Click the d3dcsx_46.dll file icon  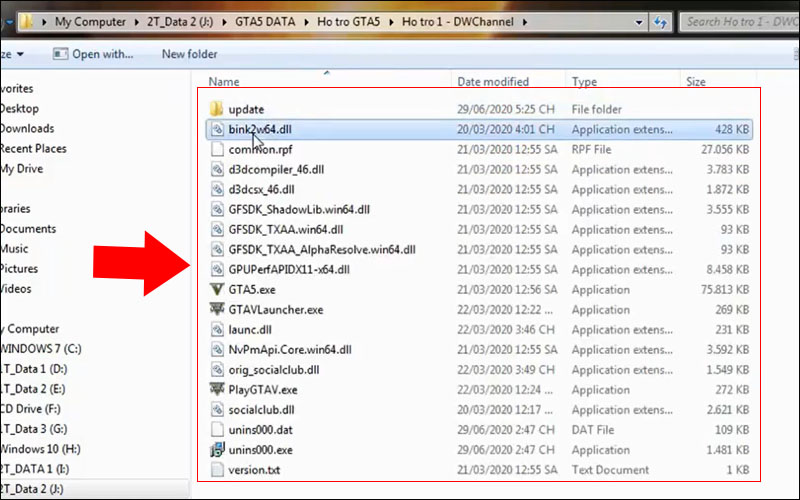[217, 189]
